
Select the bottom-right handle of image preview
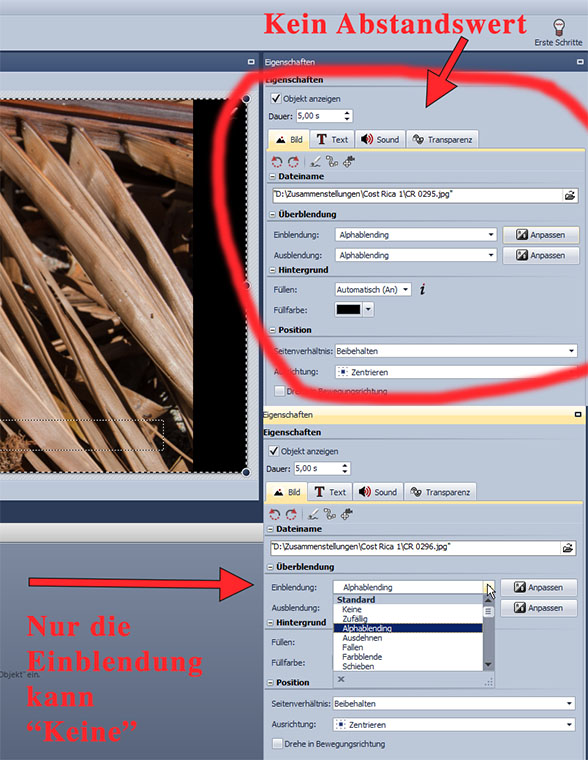[246, 472]
